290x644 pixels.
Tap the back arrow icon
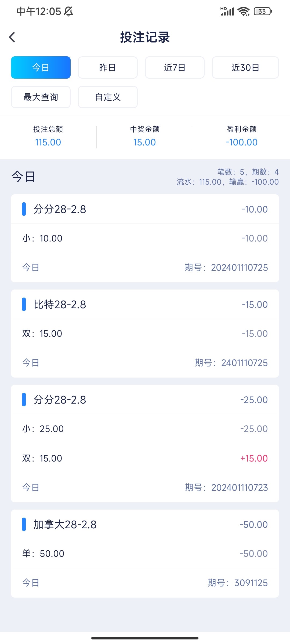(x=12, y=37)
